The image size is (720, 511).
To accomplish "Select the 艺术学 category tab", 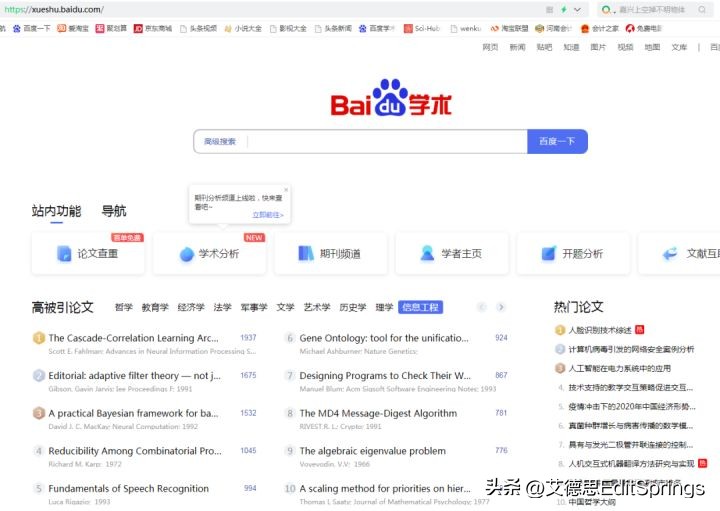I will tap(317, 307).
